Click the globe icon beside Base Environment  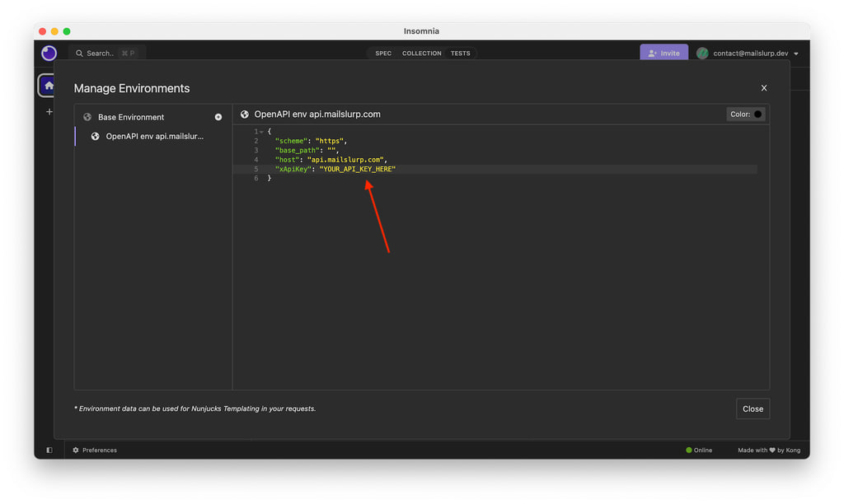click(87, 117)
